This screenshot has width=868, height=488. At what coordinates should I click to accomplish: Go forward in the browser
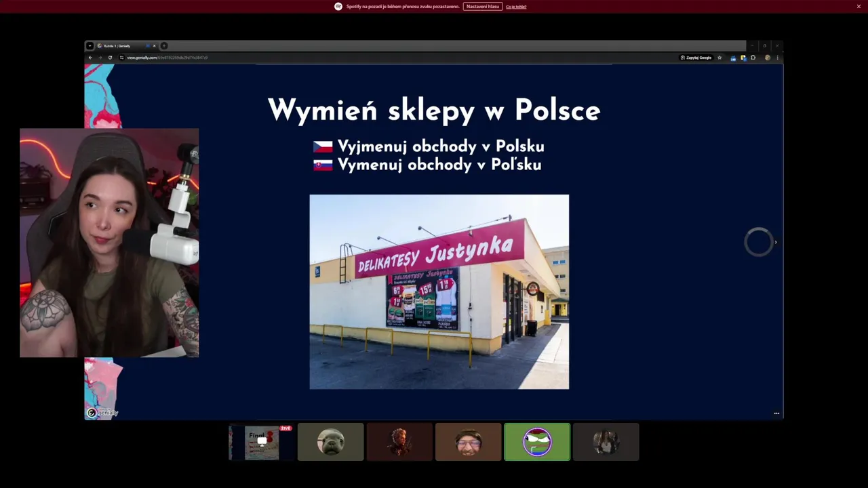100,58
